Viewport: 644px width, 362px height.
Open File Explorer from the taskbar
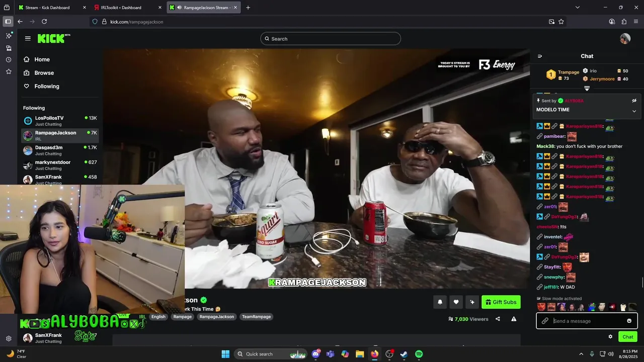(x=360, y=354)
